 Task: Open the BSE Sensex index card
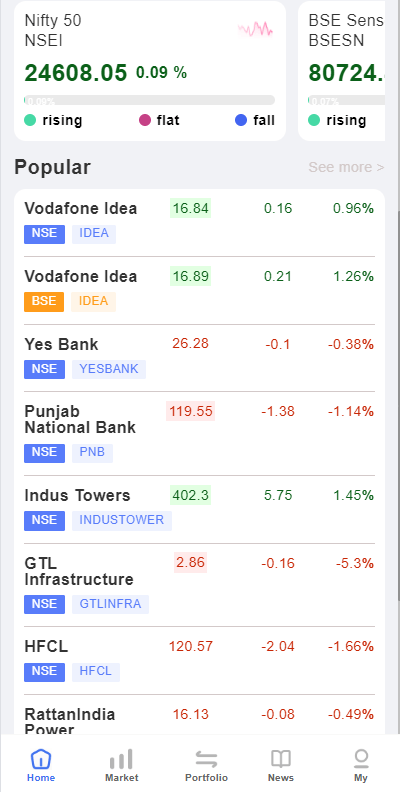341,71
